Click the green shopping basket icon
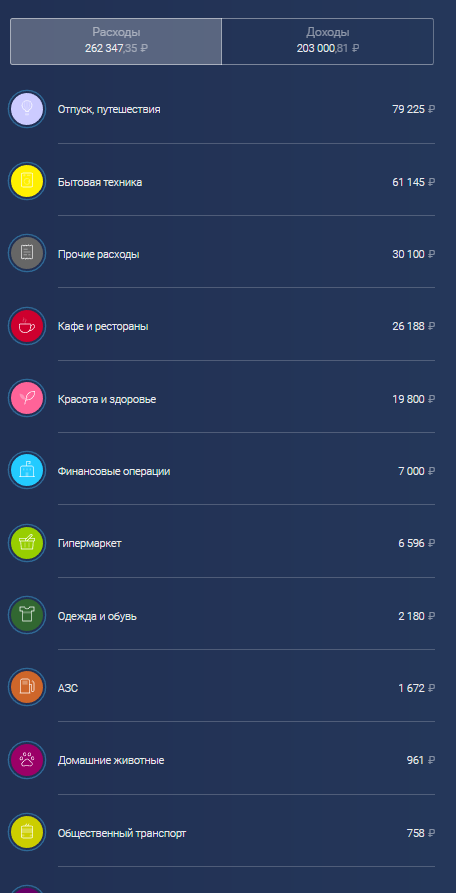Screen dimensions: 456x893 [27, 543]
